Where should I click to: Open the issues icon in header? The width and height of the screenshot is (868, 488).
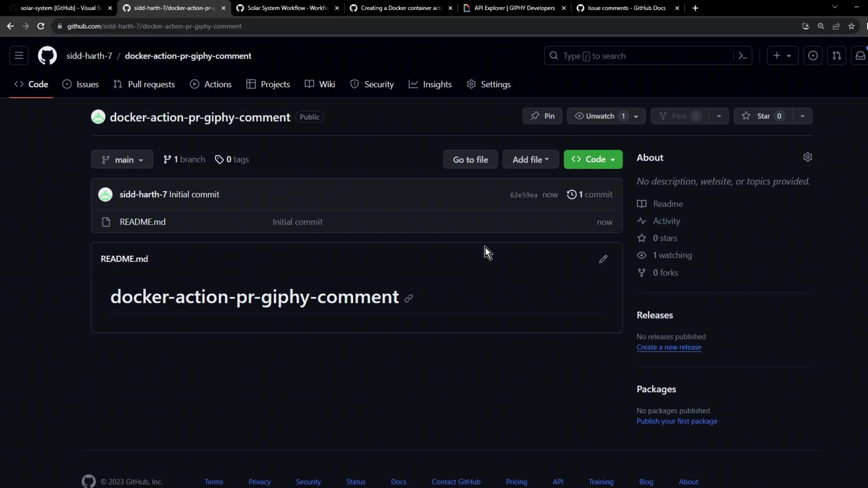pos(813,56)
